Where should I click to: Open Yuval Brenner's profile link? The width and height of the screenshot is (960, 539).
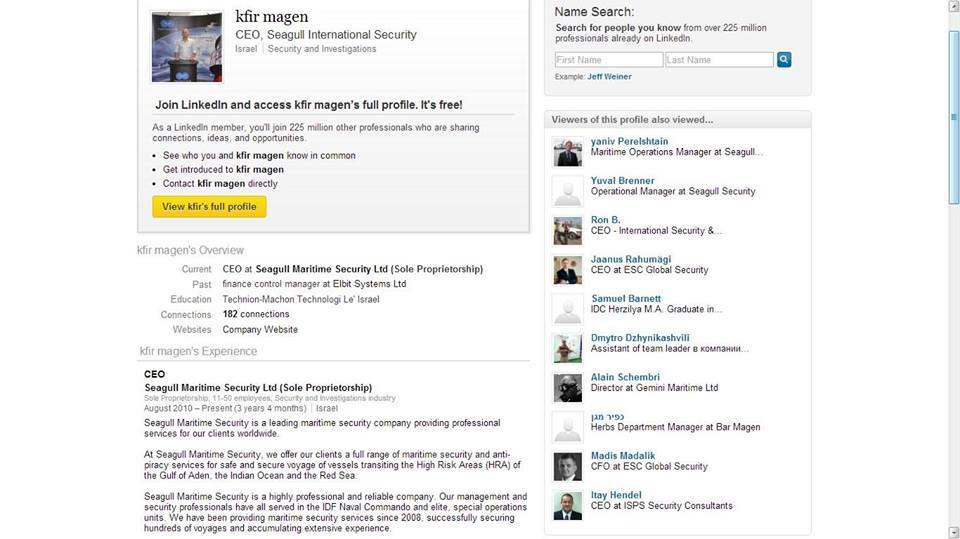[622, 181]
